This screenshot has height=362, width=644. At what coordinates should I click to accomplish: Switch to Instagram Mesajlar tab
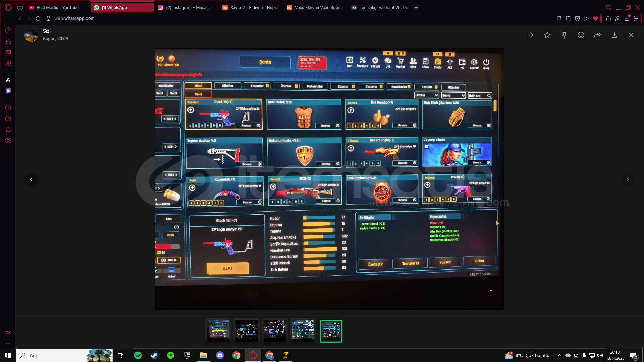189,7
